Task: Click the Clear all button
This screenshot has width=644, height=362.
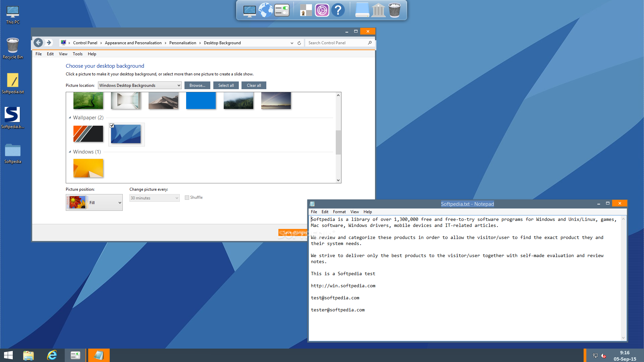Action: (x=254, y=85)
